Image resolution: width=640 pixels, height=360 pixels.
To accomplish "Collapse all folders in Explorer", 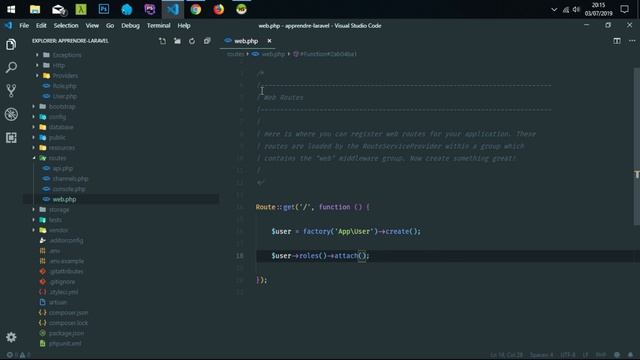I will [x=207, y=41].
